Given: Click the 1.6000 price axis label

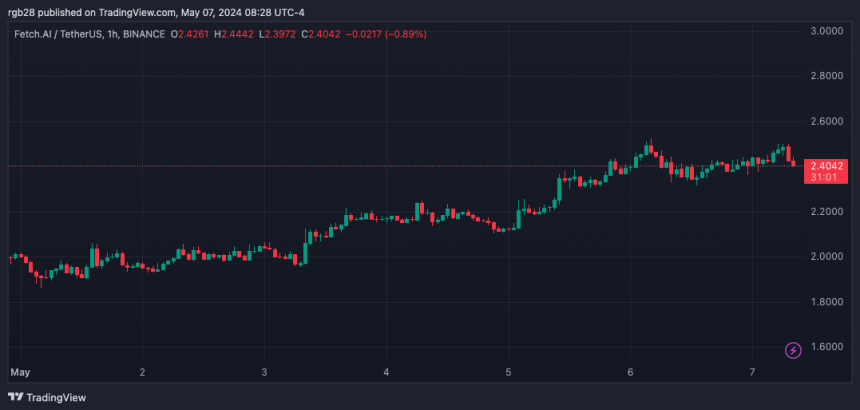Looking at the screenshot, I should point(825,347).
